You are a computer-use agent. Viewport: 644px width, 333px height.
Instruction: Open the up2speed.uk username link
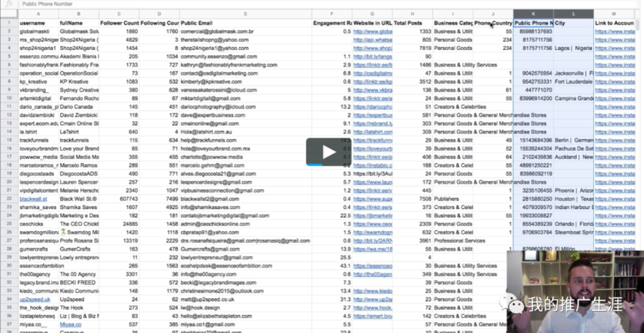[x=35, y=300]
